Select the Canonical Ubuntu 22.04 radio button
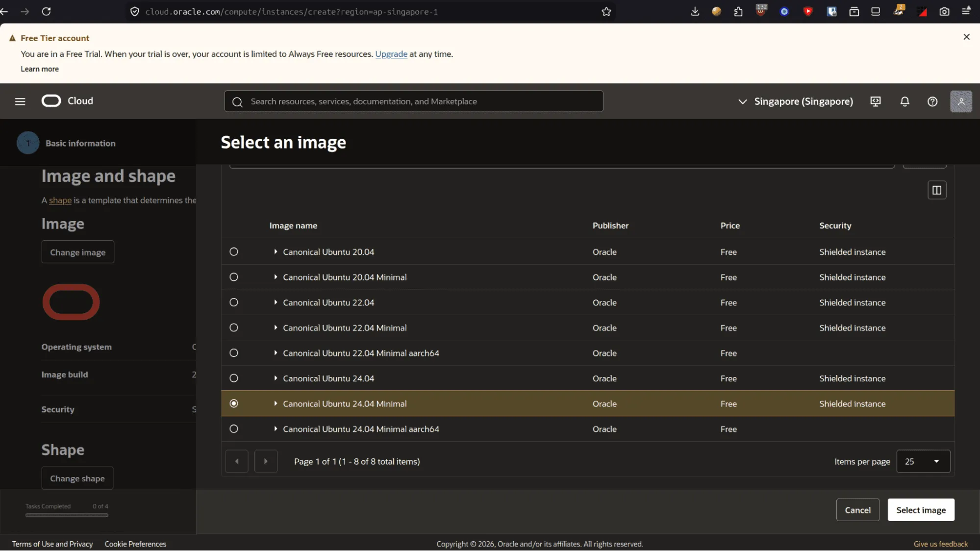This screenshot has width=980, height=551. (234, 302)
